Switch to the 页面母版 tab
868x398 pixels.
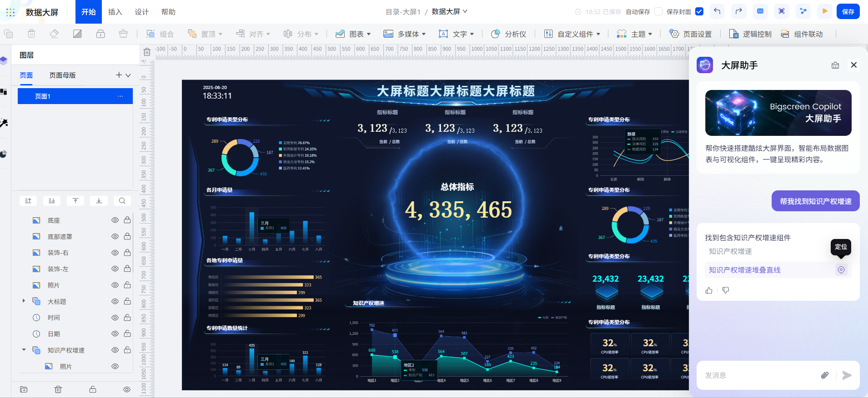(62, 75)
